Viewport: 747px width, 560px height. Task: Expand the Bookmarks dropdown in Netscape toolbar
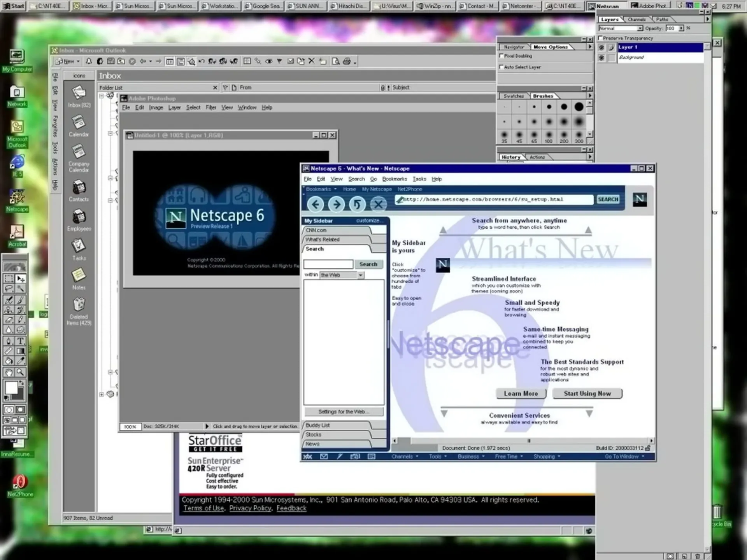pyautogui.click(x=321, y=189)
